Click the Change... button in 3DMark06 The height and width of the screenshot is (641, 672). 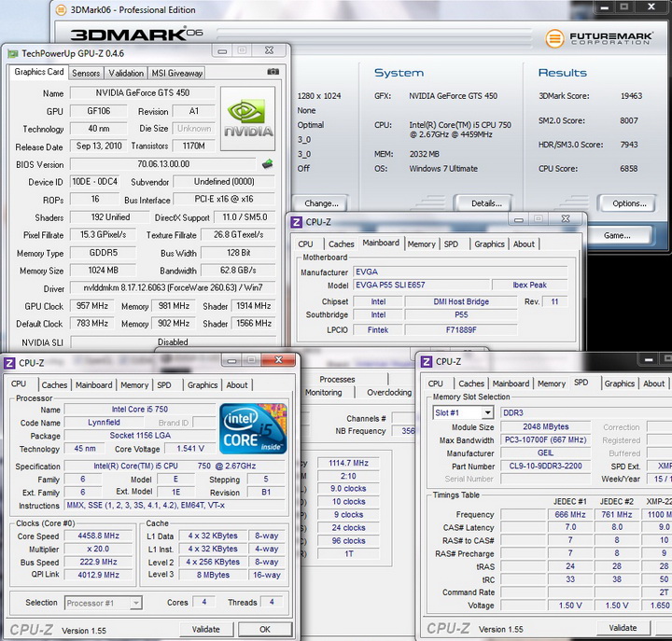tap(321, 203)
